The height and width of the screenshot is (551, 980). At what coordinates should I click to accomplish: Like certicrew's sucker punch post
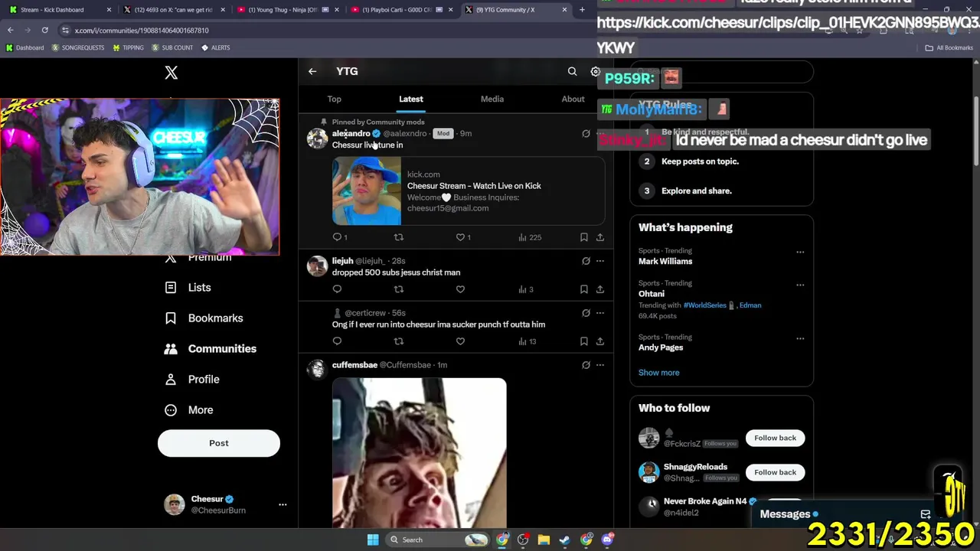tap(460, 341)
